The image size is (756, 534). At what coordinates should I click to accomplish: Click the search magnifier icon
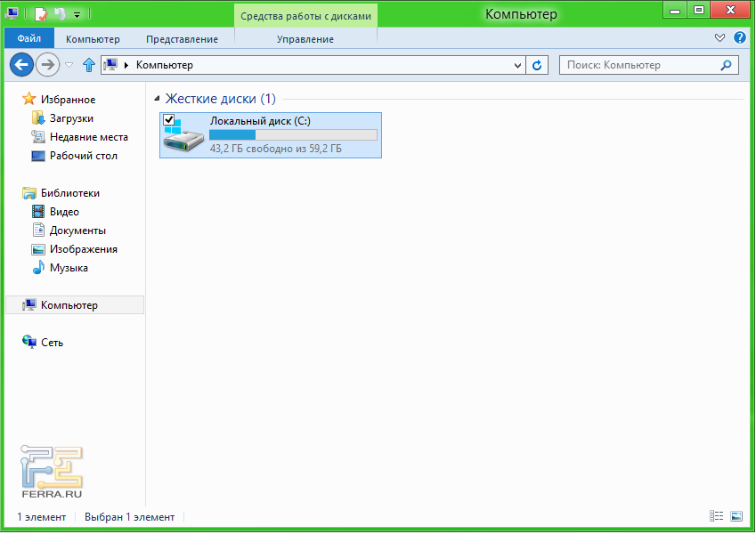(726, 65)
